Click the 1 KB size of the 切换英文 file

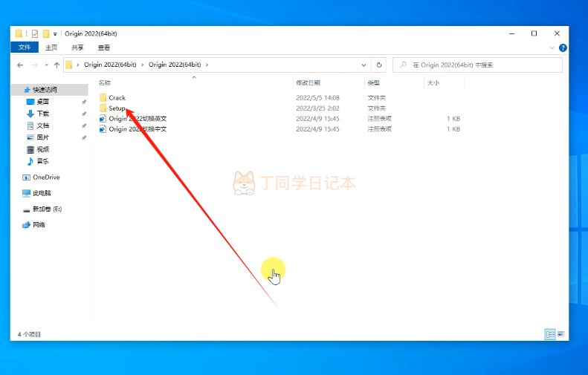[453, 119]
